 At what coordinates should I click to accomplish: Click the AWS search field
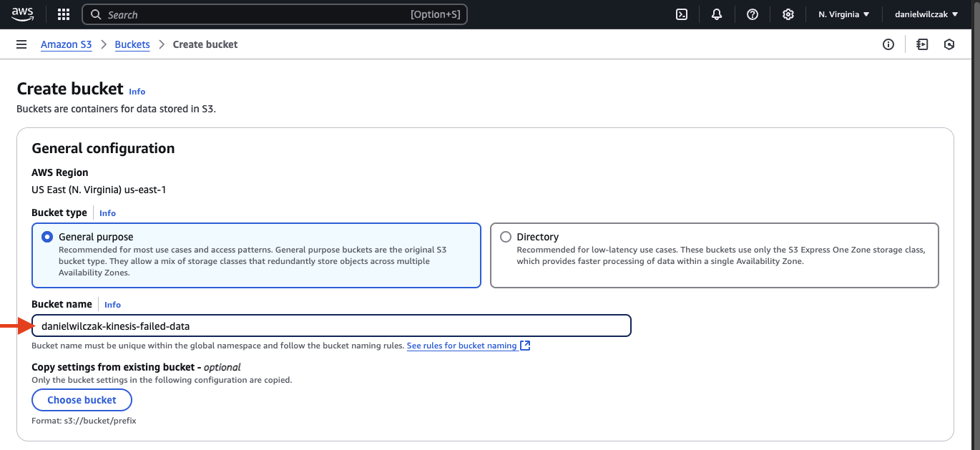275,14
